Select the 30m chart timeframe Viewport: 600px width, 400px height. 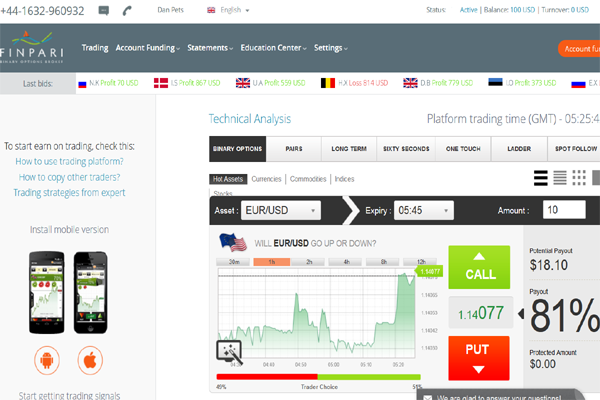coord(234,262)
